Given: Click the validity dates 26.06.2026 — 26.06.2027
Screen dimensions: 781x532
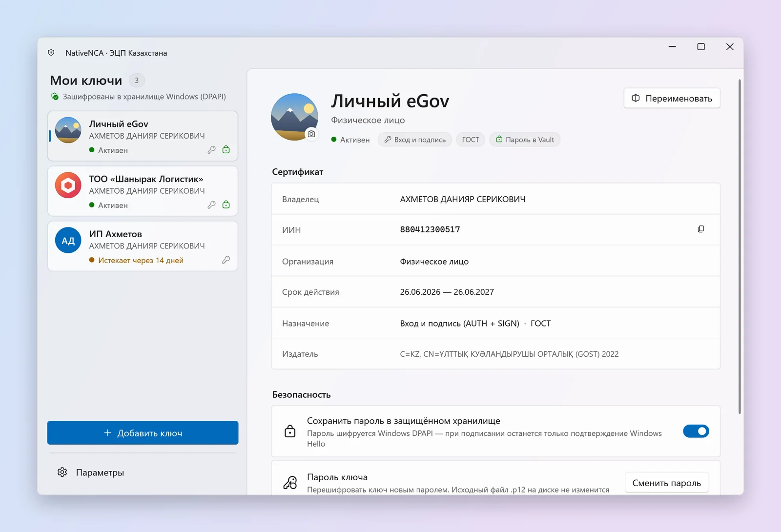Looking at the screenshot, I should coord(447,292).
